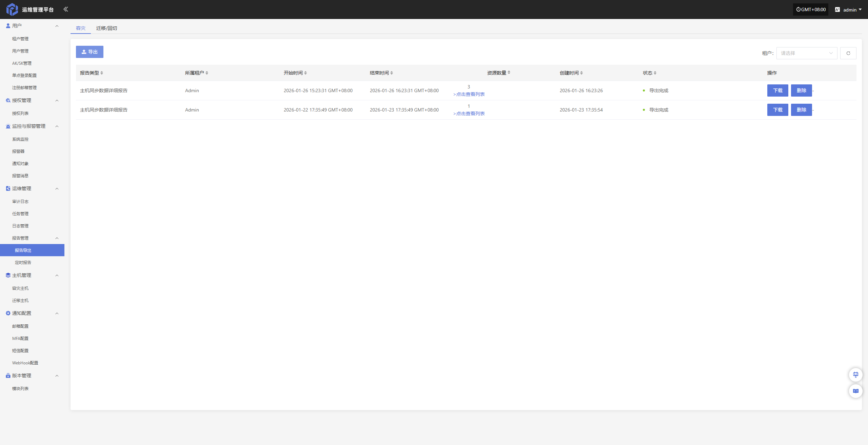
Task: Open the robot assistant floating icon
Action: coord(855,375)
